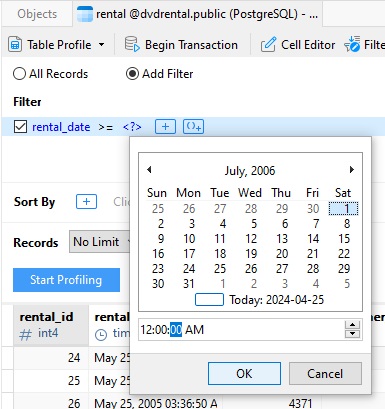Select July 1 in the calendar
Screen dimensions: 385x409
click(x=343, y=209)
